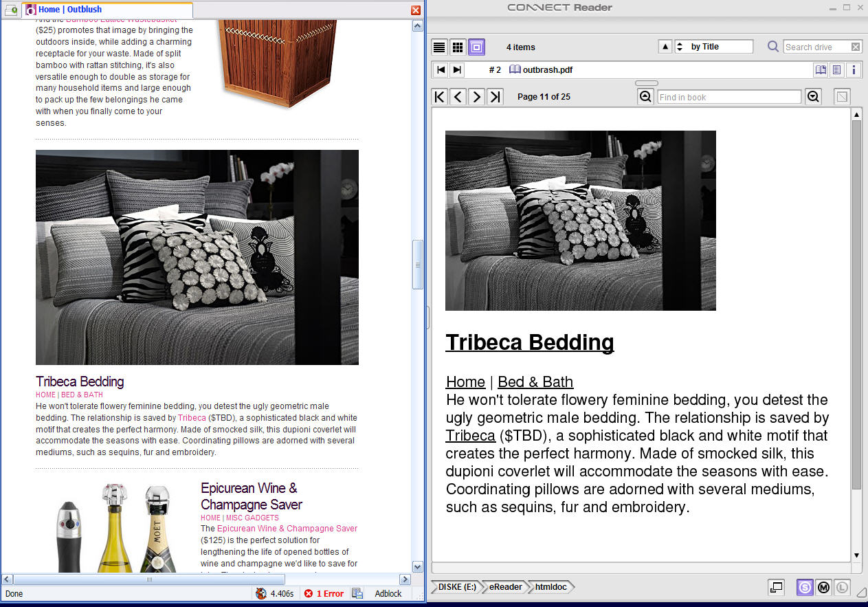Click the search magnifier icon
The image size is (868, 607).
(773, 47)
